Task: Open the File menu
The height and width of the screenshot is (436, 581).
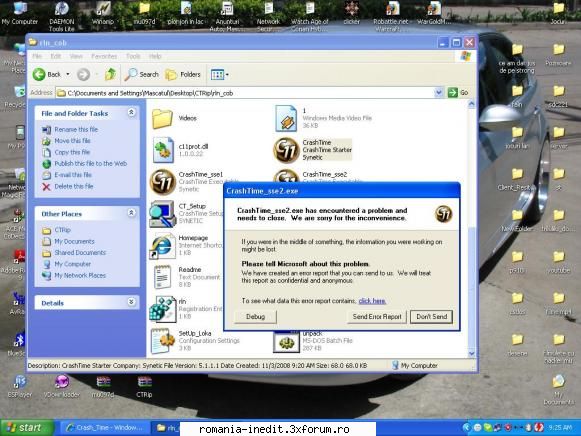Action: coord(37,56)
